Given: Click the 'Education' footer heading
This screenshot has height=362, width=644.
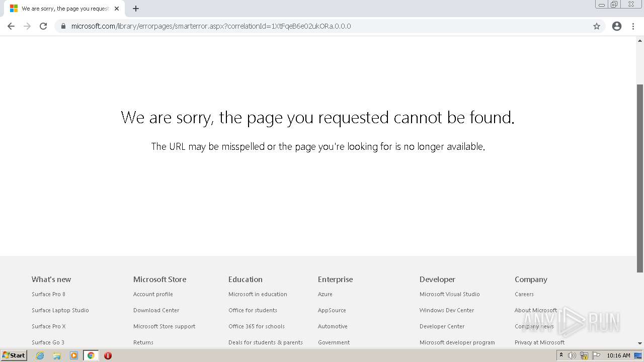Looking at the screenshot, I should (x=246, y=279).
